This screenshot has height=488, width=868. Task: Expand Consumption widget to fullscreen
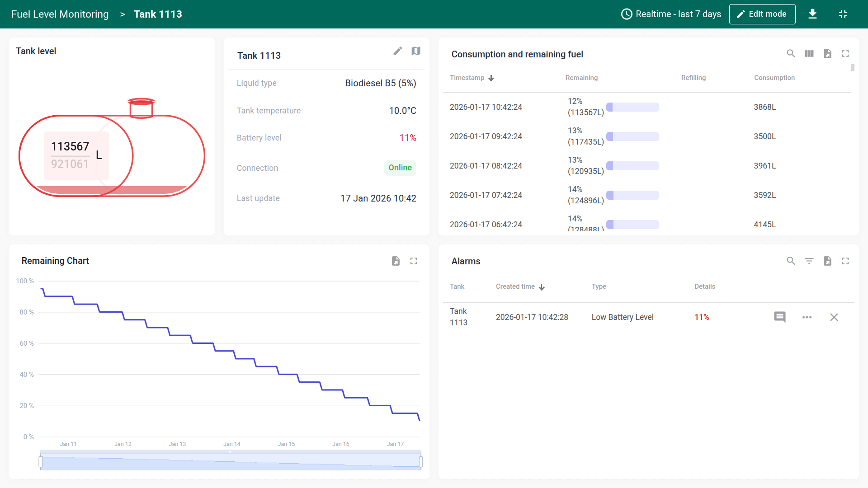click(x=845, y=54)
